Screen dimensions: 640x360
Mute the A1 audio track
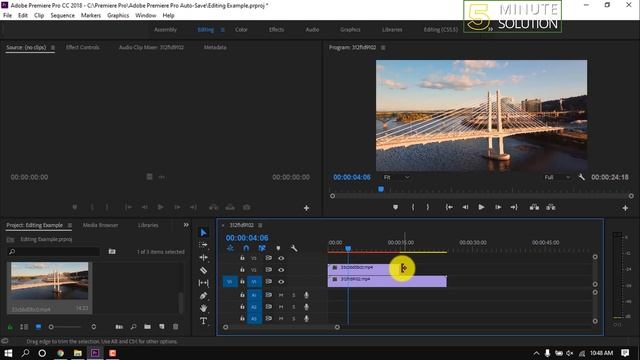click(x=281, y=295)
